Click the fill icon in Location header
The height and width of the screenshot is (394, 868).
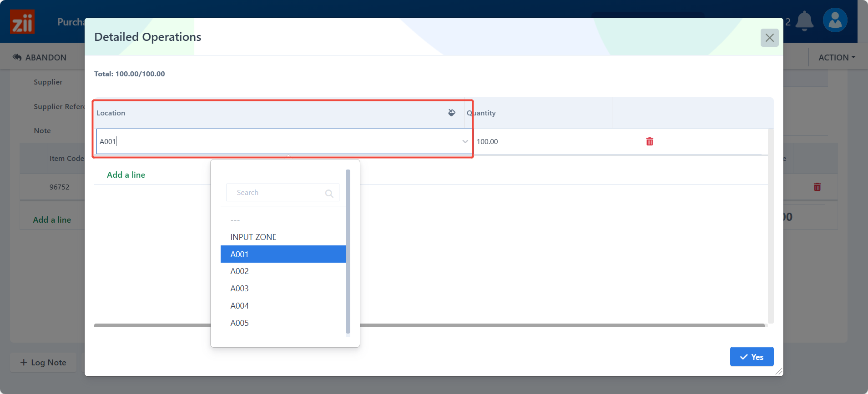[452, 113]
